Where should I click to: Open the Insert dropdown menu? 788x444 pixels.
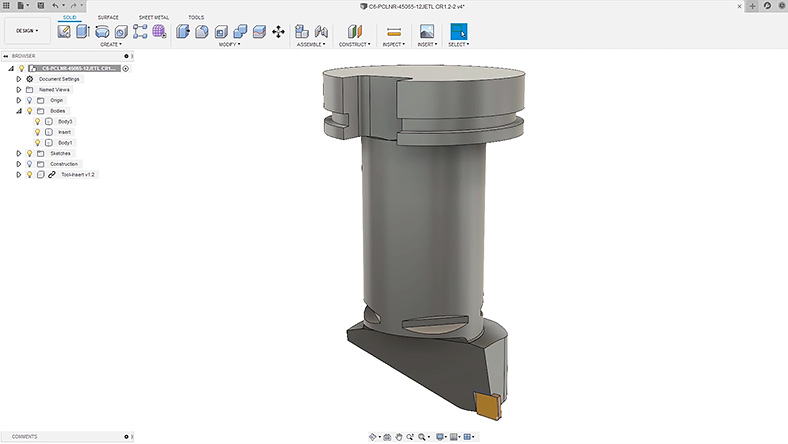coord(427,44)
